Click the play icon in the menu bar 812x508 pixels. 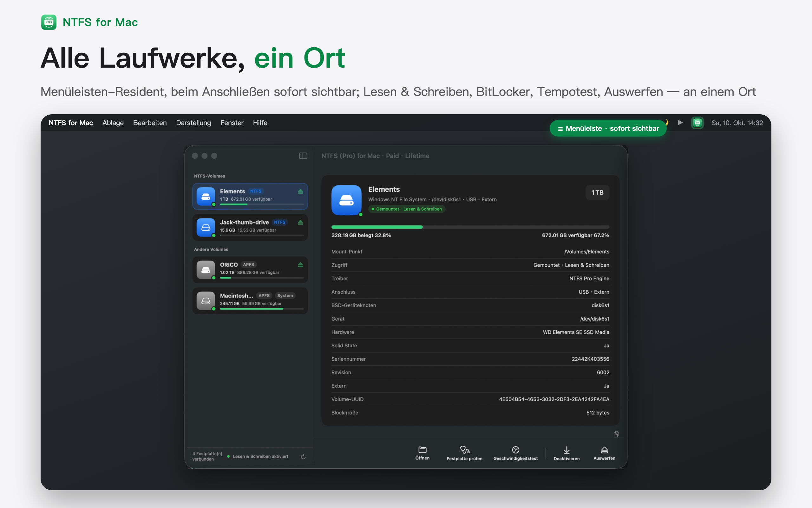(x=680, y=123)
